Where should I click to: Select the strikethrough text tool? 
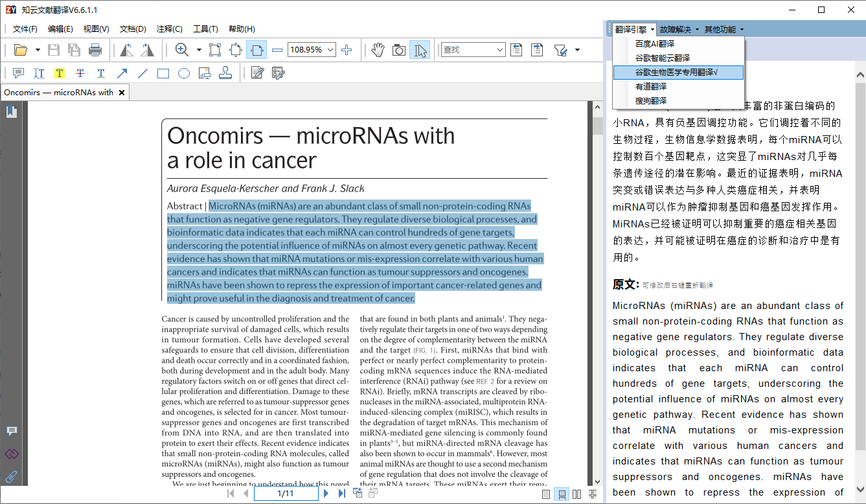(80, 73)
